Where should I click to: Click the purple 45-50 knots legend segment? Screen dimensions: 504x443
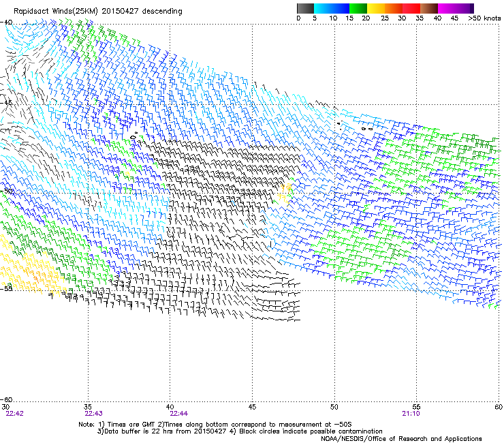(x=464, y=8)
